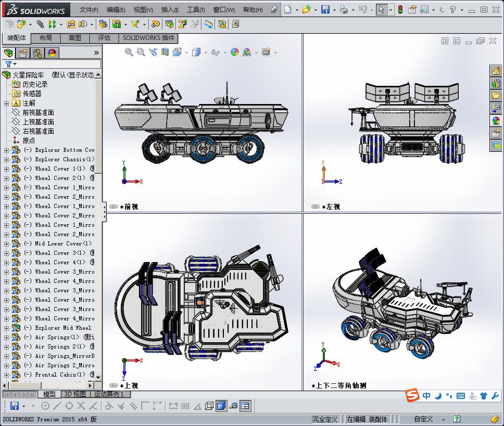The height and width of the screenshot is (426, 504).
Task: Open the PropertyManager tab icon
Action: [x=23, y=53]
